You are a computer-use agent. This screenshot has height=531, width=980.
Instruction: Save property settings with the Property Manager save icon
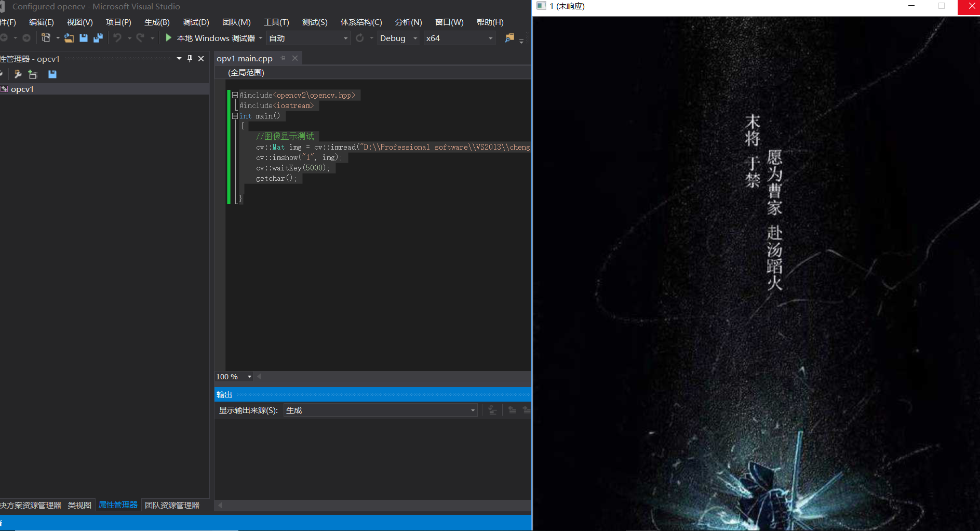[52, 74]
